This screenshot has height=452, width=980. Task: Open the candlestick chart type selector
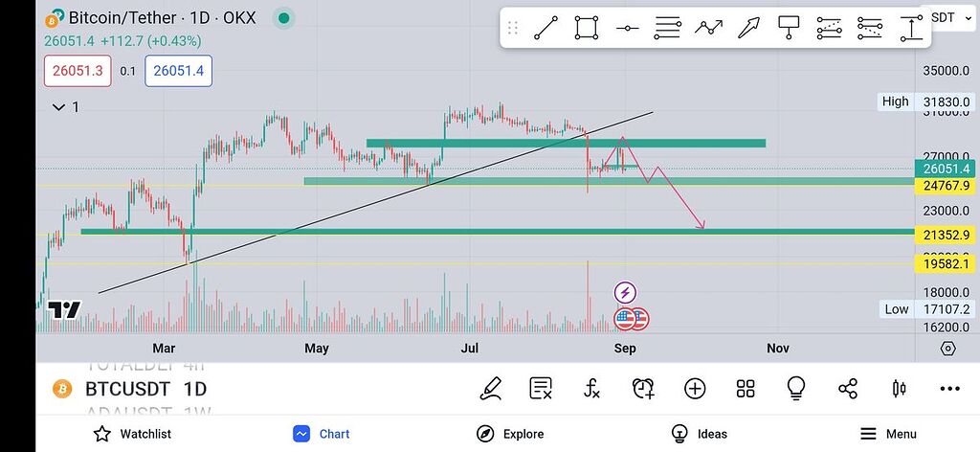[x=899, y=388]
